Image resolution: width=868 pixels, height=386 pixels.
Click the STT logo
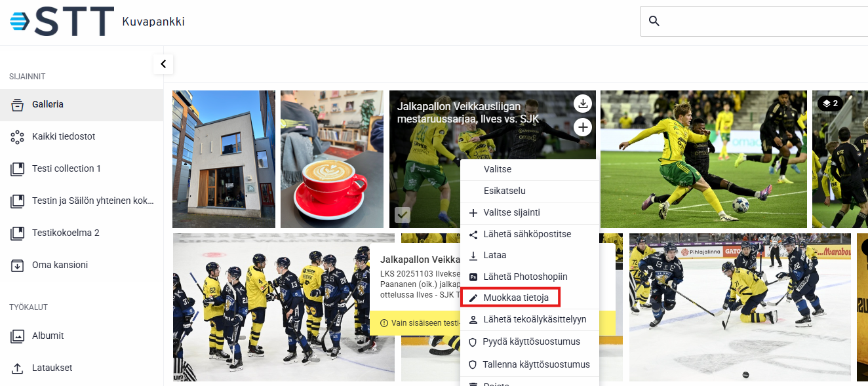62,22
